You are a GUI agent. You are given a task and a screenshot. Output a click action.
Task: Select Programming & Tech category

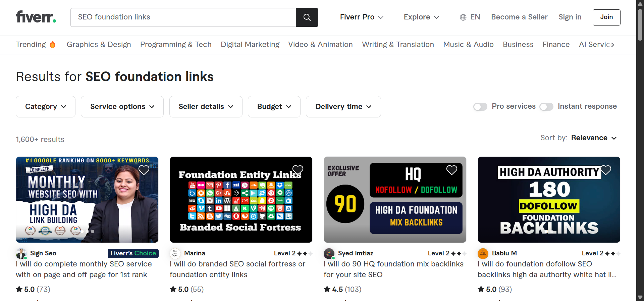click(x=176, y=45)
